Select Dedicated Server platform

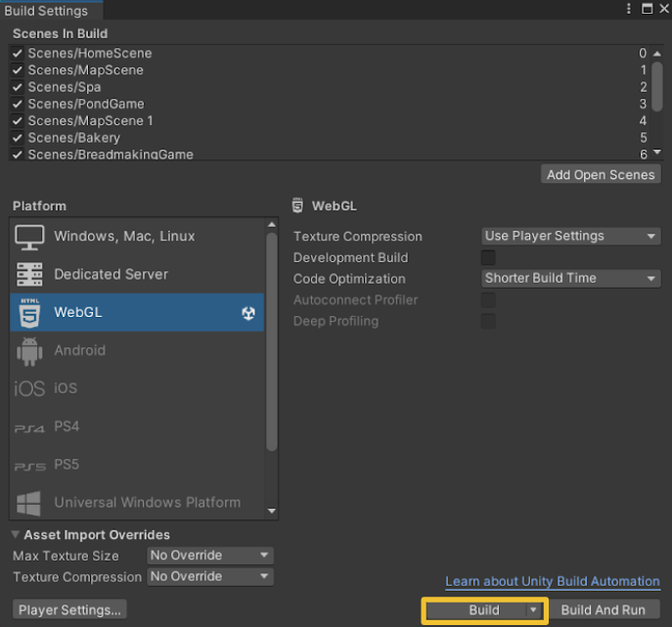tap(137, 274)
